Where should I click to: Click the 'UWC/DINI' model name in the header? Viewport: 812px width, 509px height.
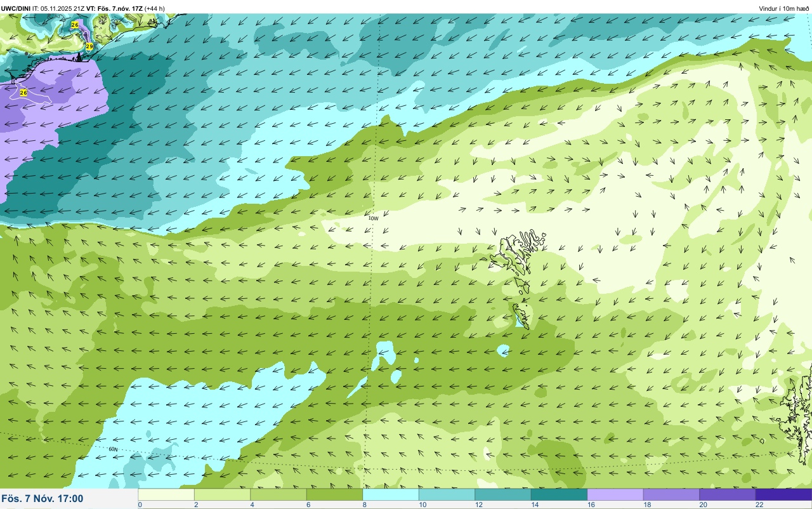click(16, 8)
